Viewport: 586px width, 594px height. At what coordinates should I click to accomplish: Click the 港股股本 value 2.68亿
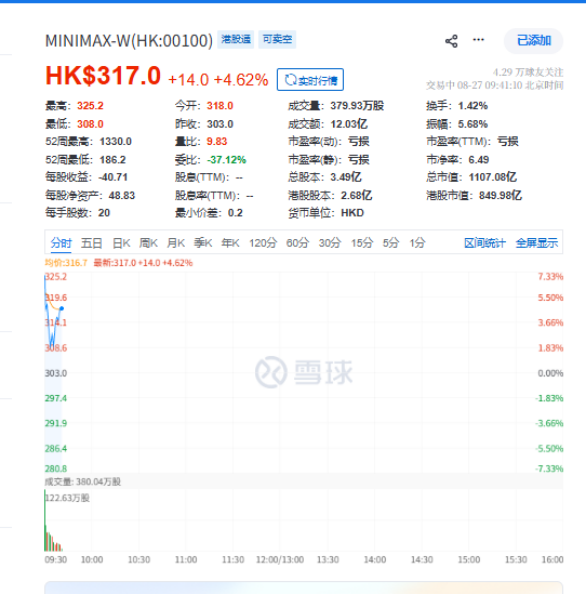[x=356, y=195]
